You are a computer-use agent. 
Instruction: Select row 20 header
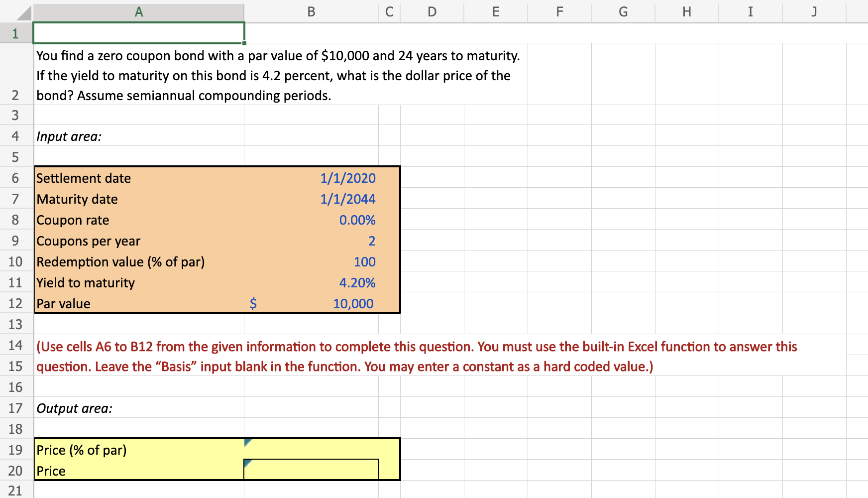pos(16,471)
